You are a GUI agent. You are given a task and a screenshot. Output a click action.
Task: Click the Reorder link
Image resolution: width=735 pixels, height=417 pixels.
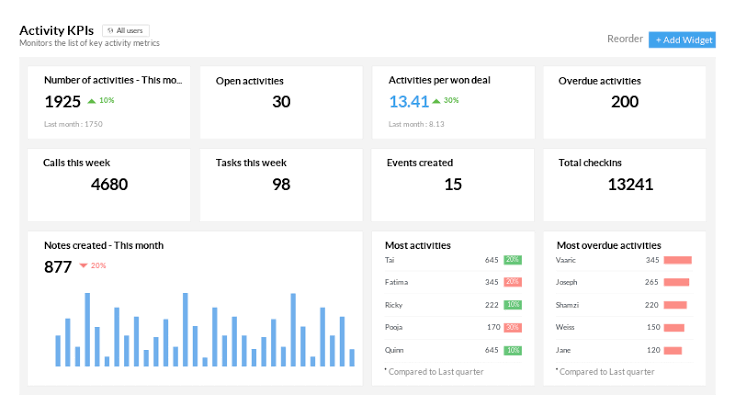[x=624, y=39]
